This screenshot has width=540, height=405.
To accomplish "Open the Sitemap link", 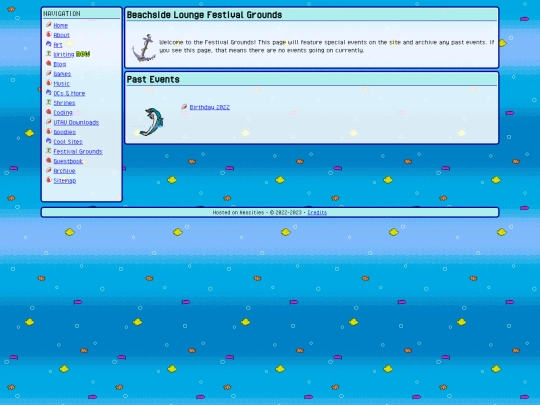I will point(65,180).
